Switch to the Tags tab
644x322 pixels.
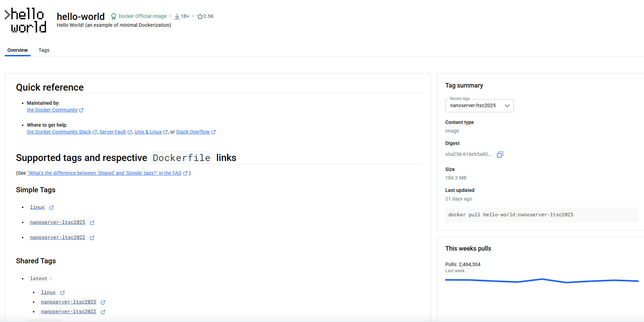[44, 50]
